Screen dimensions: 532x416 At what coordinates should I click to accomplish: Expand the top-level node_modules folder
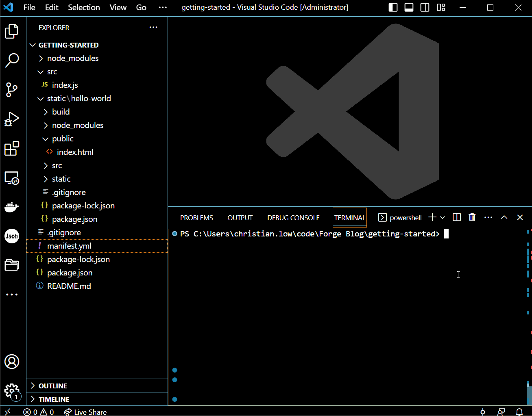click(x=97, y=58)
